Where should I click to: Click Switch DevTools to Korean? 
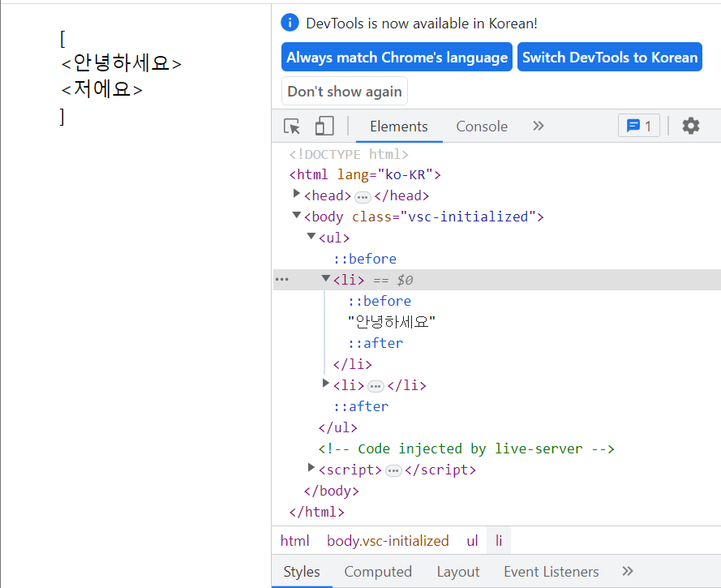pyautogui.click(x=610, y=57)
